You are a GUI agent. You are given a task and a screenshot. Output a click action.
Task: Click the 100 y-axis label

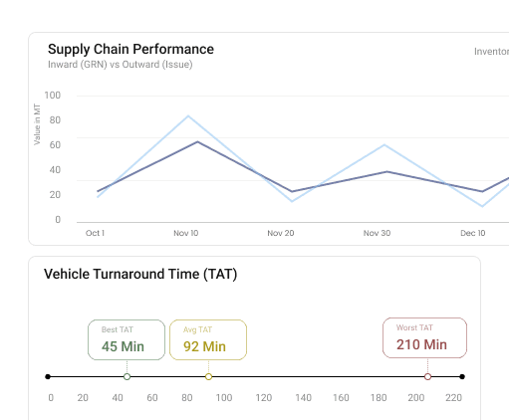pyautogui.click(x=53, y=96)
